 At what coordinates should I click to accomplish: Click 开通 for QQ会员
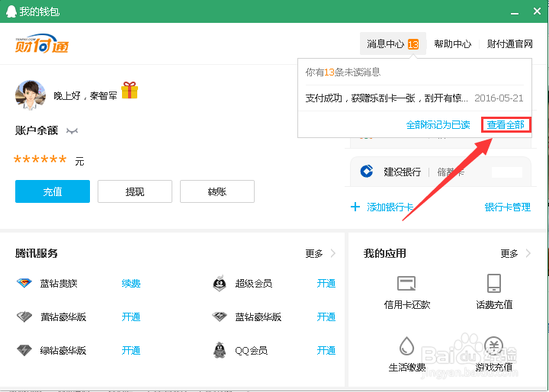326,350
